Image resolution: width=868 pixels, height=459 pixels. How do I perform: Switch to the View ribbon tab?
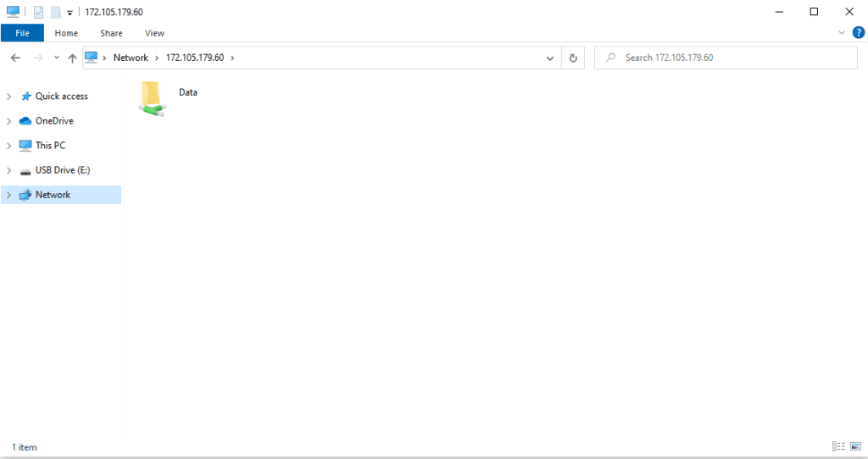click(154, 33)
